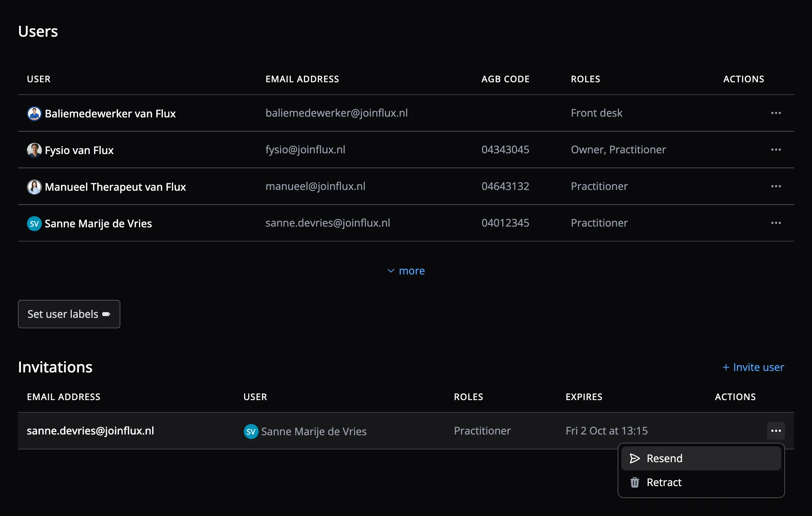
Task: Click the Baliemedewerker van Flux name
Action: [x=110, y=114]
